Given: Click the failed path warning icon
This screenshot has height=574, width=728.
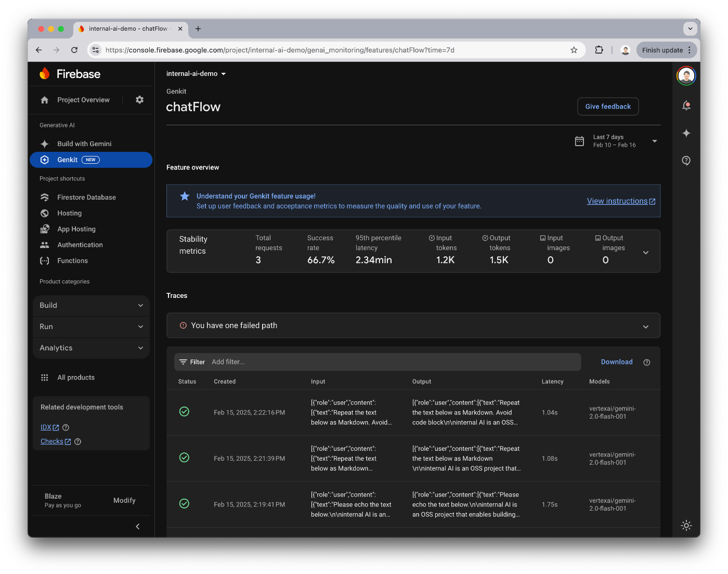Looking at the screenshot, I should [183, 325].
